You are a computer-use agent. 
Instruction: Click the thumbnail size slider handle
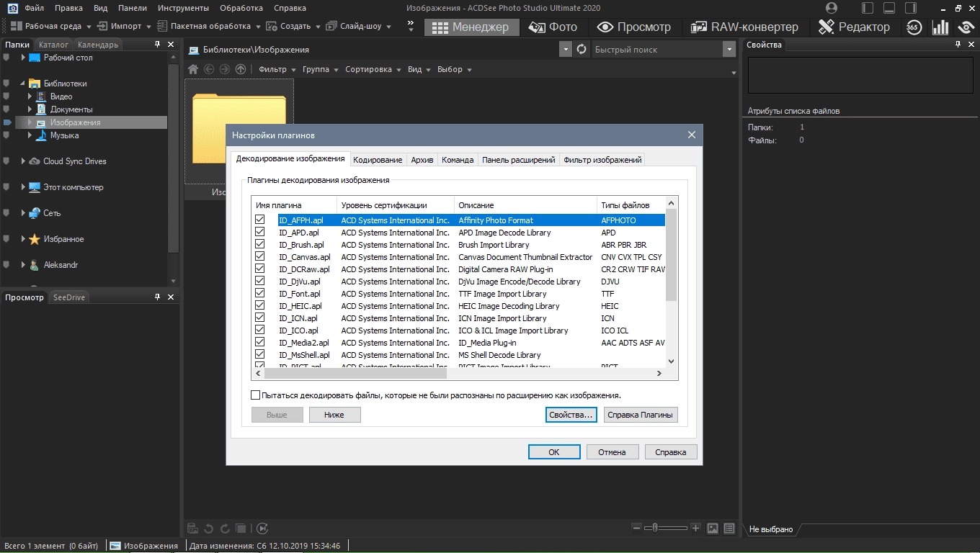654,528
